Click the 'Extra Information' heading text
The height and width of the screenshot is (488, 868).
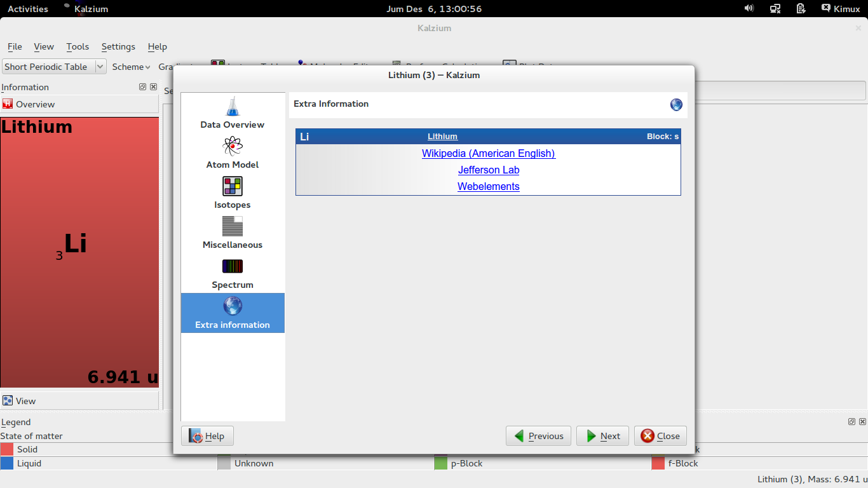pos(331,104)
